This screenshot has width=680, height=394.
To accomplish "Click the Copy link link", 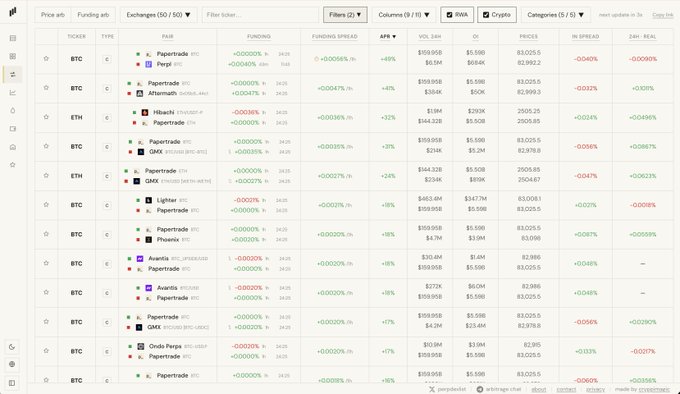I will click(663, 15).
